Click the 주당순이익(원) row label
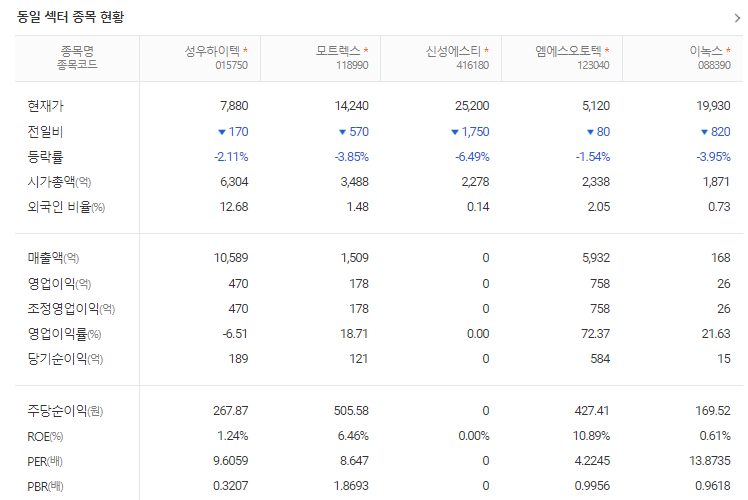Viewport: 748px width, 500px height. click(65, 411)
